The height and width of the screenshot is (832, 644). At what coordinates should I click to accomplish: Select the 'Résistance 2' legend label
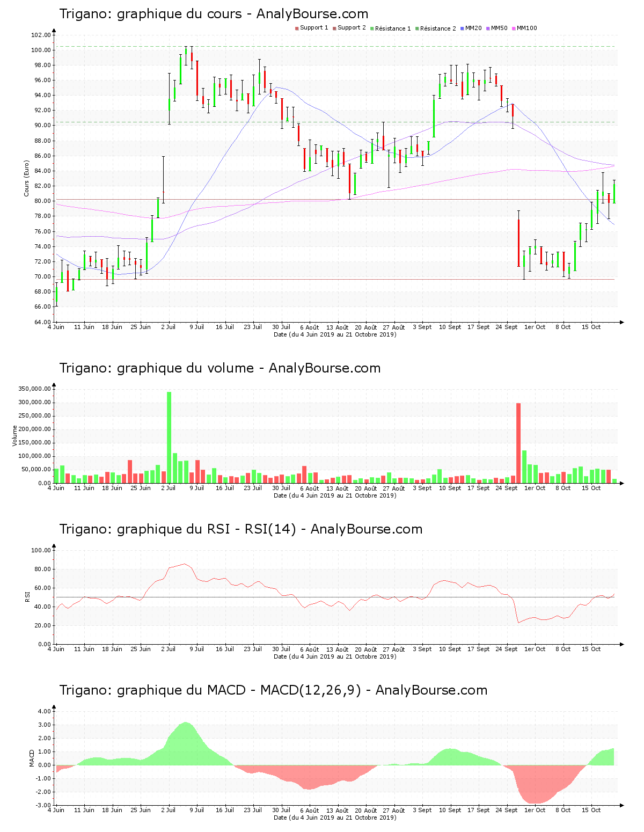click(x=438, y=28)
